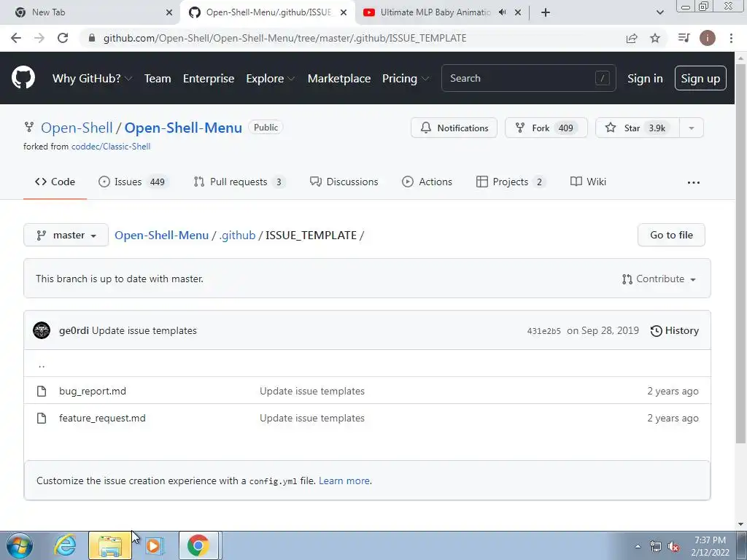Click the Fork button
The height and width of the screenshot is (560, 747).
[546, 128]
